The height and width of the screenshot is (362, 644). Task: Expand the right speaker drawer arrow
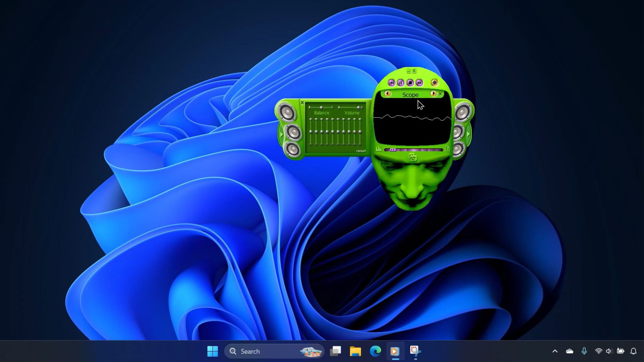[469, 134]
